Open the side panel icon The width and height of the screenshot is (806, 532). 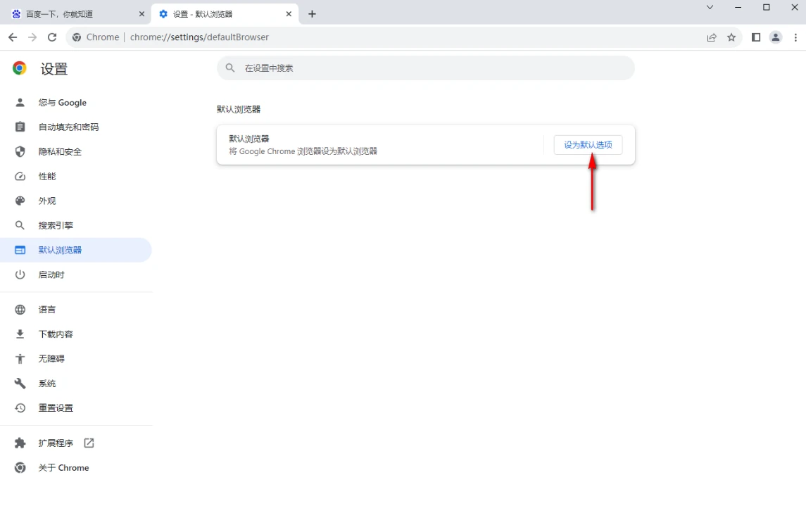(755, 37)
